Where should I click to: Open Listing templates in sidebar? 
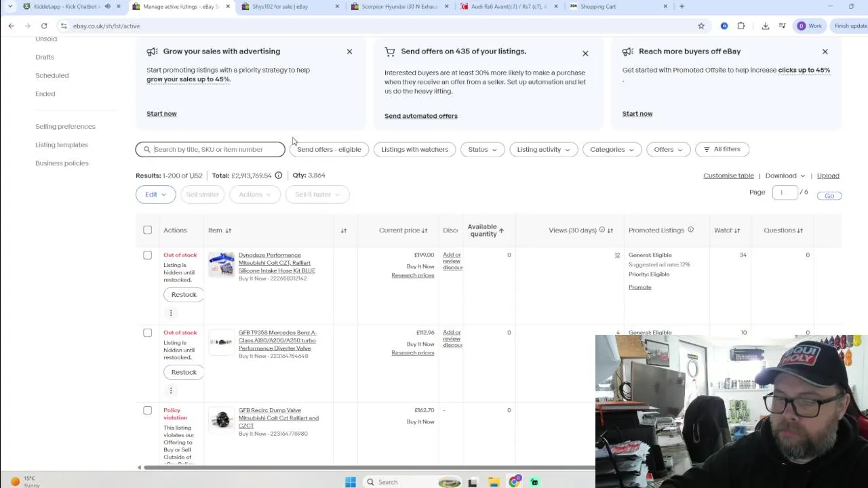[x=62, y=144]
